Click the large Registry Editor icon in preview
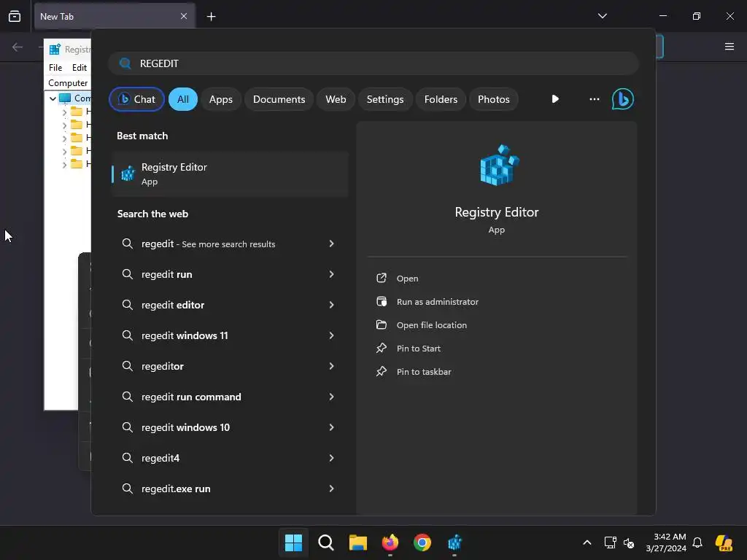This screenshot has width=747, height=560. 499,165
